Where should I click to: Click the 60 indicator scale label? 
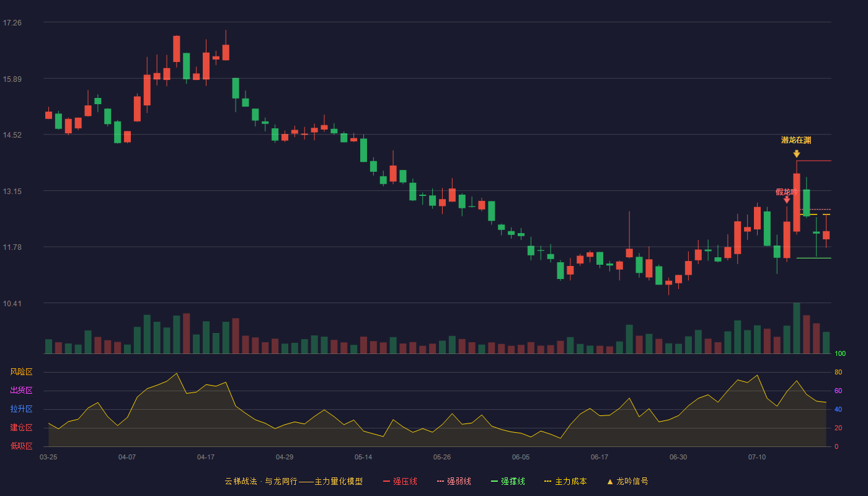[838, 391]
